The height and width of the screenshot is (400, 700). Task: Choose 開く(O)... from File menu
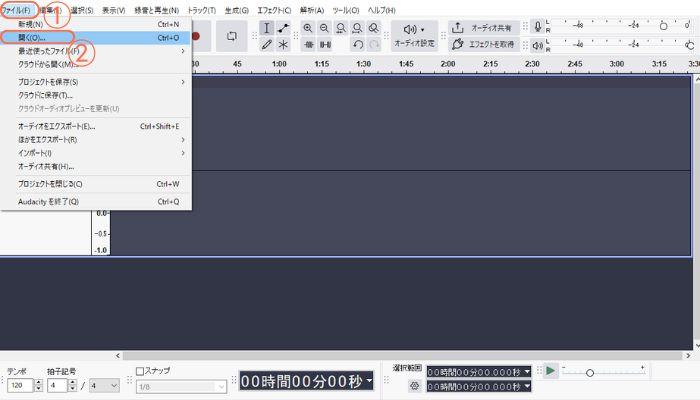point(96,38)
